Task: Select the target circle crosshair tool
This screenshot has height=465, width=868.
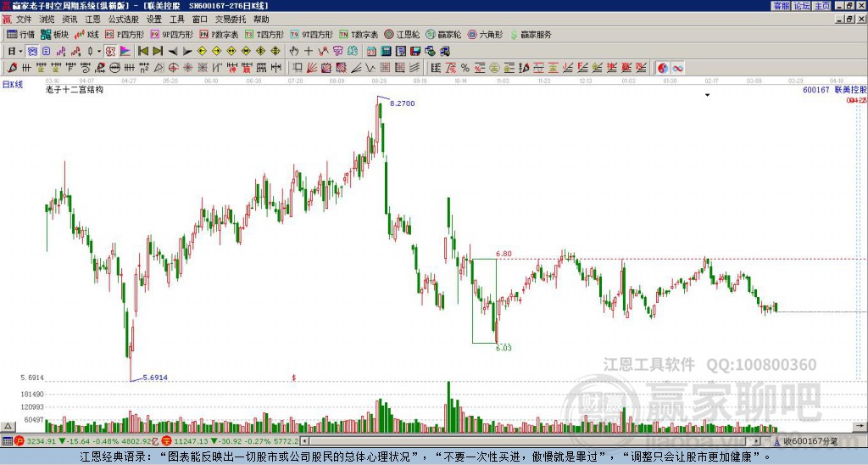Action: pos(173,68)
